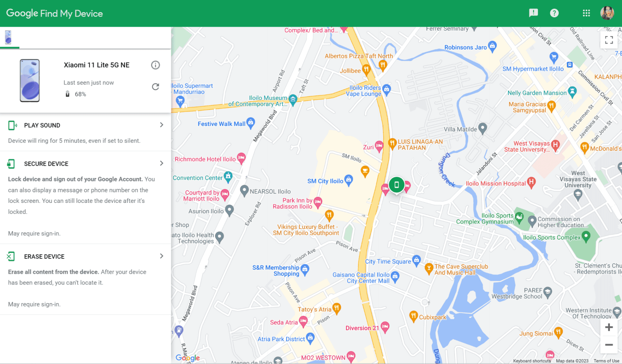The height and width of the screenshot is (364, 622).
Task: Open Keyboard shortcuts link
Action: (x=532, y=361)
